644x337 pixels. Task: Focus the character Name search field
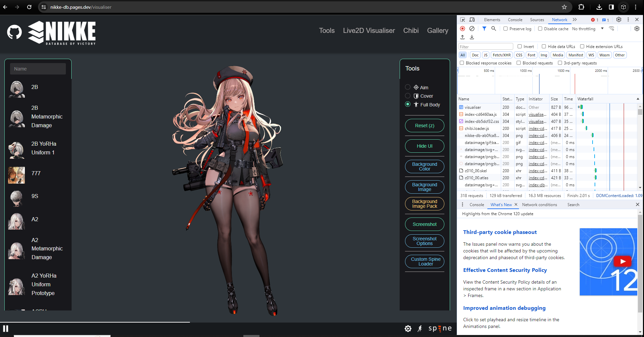tap(38, 69)
